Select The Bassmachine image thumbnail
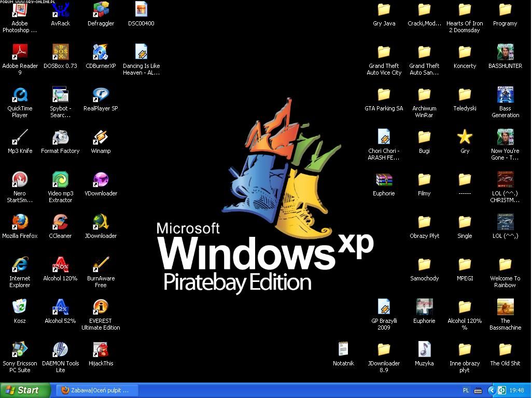The height and width of the screenshot is (398, 532). pos(505,306)
